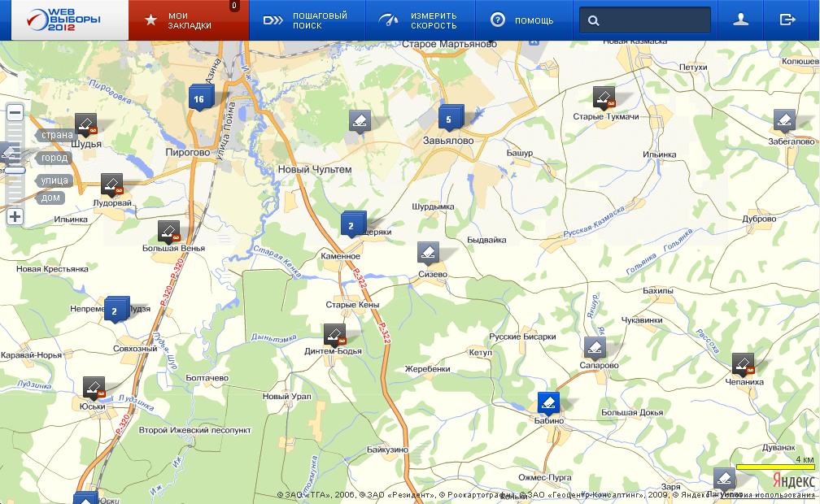
Task: Select the polling station marker at Сизево
Action: 428,254
